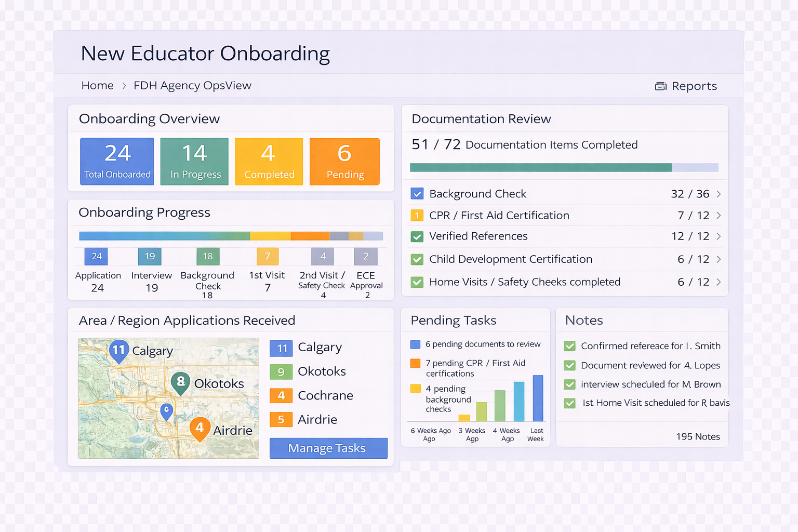Click the Calgary map pin
This screenshot has width=798, height=532.
point(118,351)
